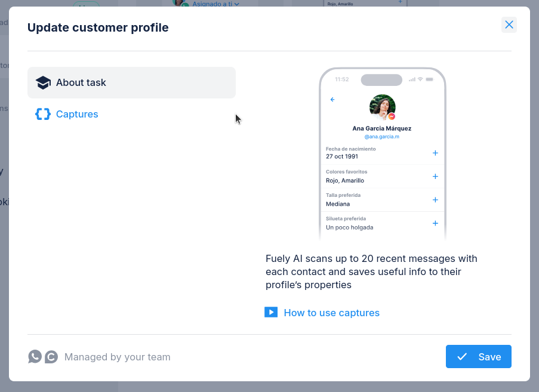539x392 pixels.
Task: Click the @ana.garcia.m handle
Action: (x=381, y=137)
